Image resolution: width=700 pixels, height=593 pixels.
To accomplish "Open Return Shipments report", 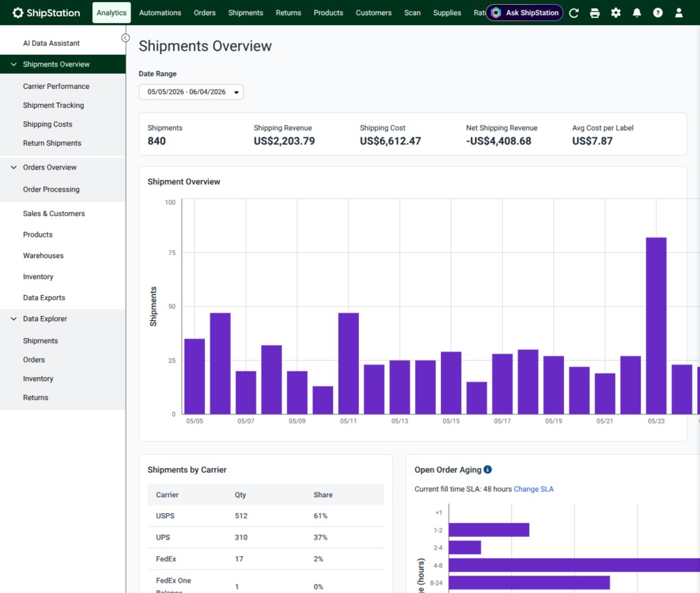I will [x=52, y=143].
